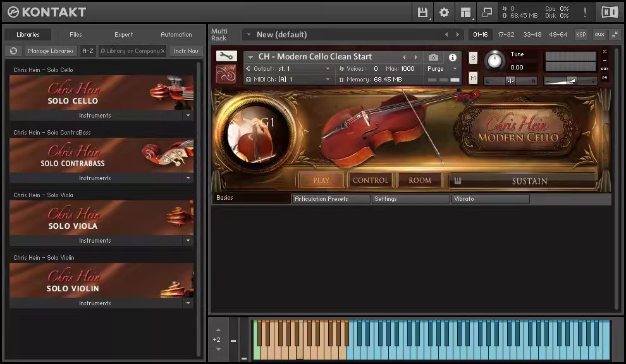Toggle A-Z library sorting

point(88,51)
